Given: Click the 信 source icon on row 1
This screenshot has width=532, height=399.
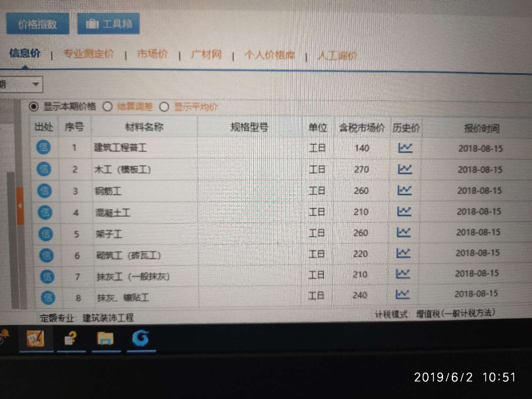Looking at the screenshot, I should pos(43,147).
